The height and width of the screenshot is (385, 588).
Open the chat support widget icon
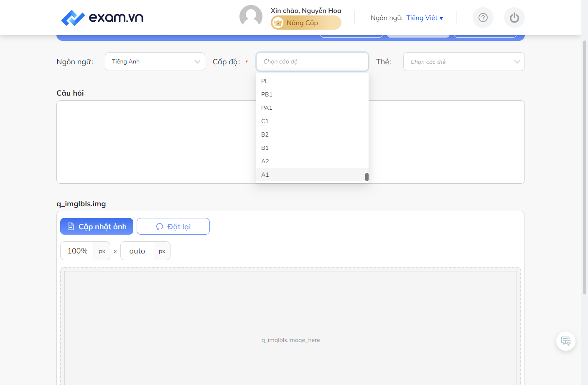[566, 341]
